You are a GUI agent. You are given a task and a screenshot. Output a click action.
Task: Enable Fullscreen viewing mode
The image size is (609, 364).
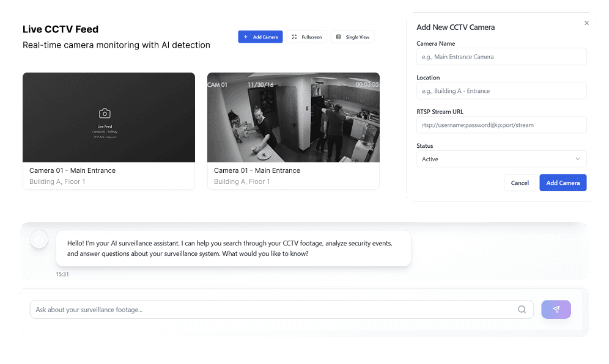(x=306, y=37)
